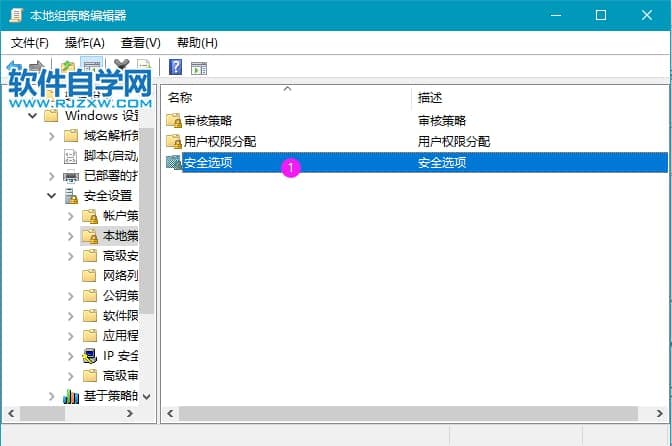The height and width of the screenshot is (446, 672).
Task: Open the 操作(A) menu
Action: 84,43
